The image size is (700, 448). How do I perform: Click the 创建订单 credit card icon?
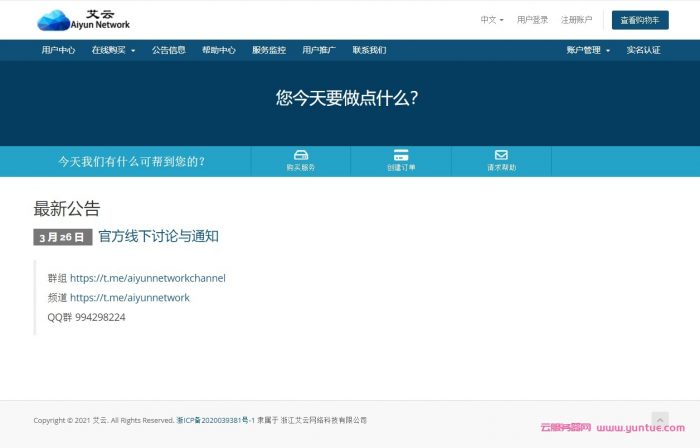click(401, 155)
